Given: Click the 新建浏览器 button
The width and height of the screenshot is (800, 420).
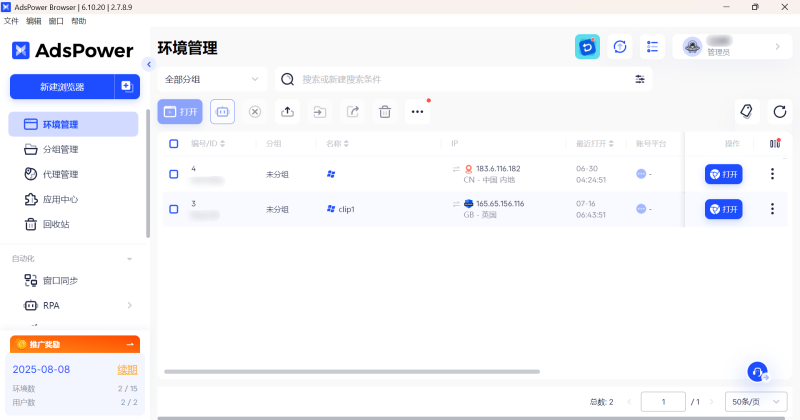Looking at the screenshot, I should coord(62,87).
